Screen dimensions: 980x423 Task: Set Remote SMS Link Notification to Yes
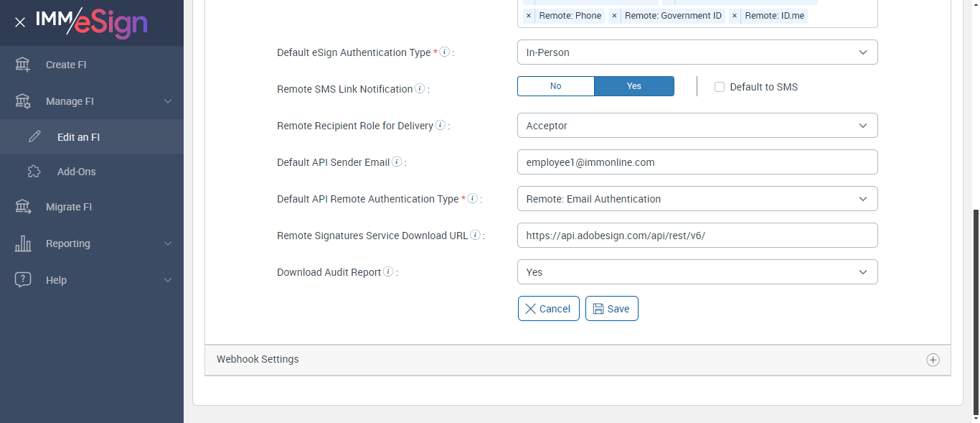[x=634, y=86]
